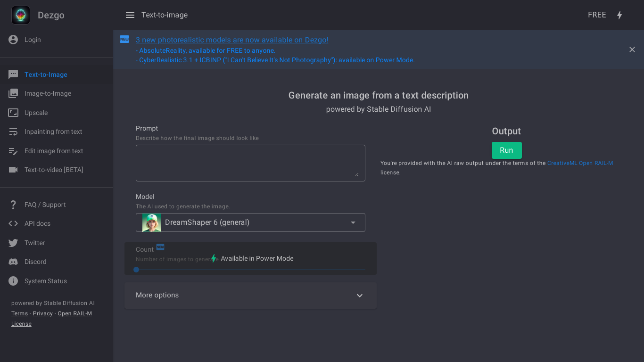Open Discord via its sidebar icon

13,262
